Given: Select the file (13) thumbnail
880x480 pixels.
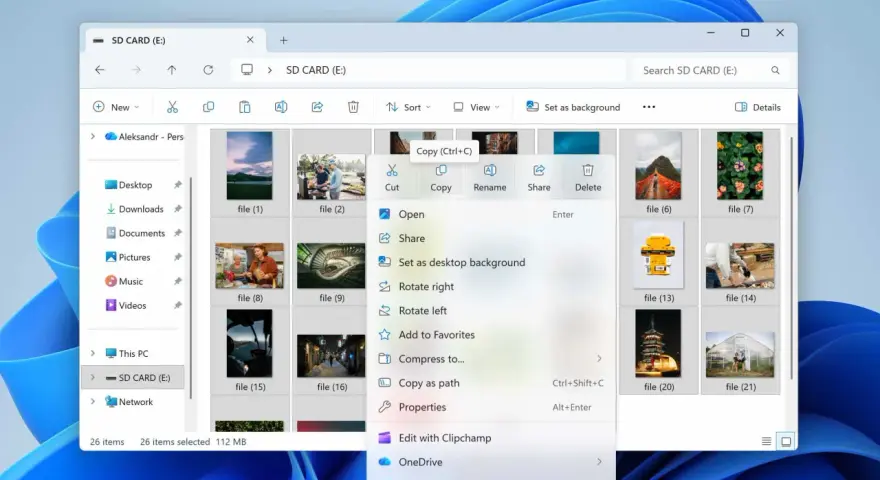Looking at the screenshot, I should (x=658, y=255).
